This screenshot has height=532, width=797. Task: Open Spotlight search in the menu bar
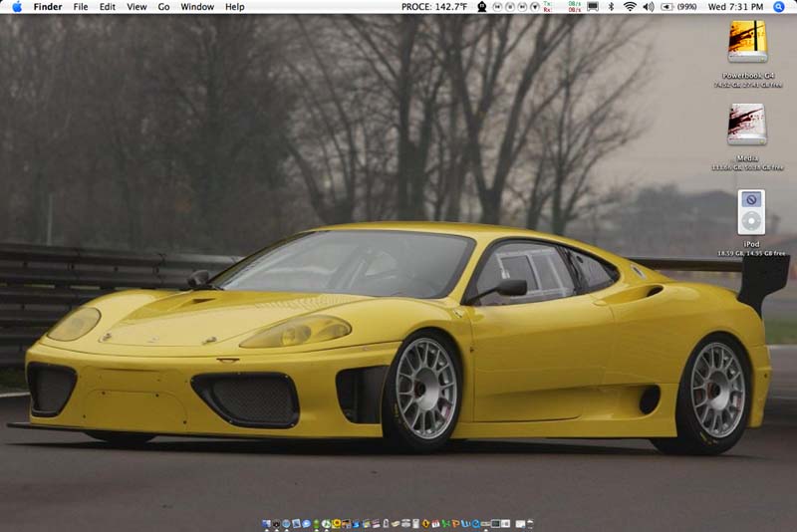[x=778, y=7]
